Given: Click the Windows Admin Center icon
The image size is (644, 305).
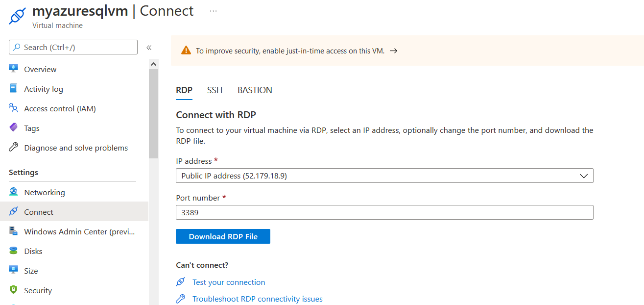Looking at the screenshot, I should (x=14, y=231).
